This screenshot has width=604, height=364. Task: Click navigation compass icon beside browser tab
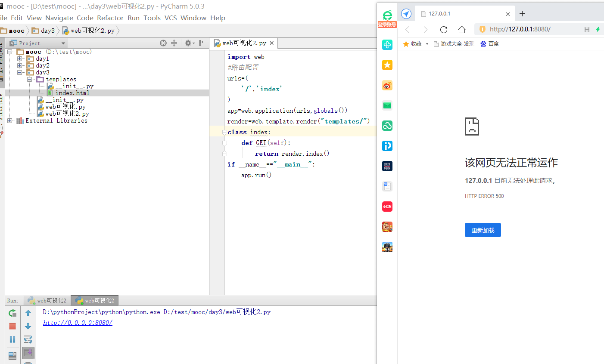pos(406,14)
